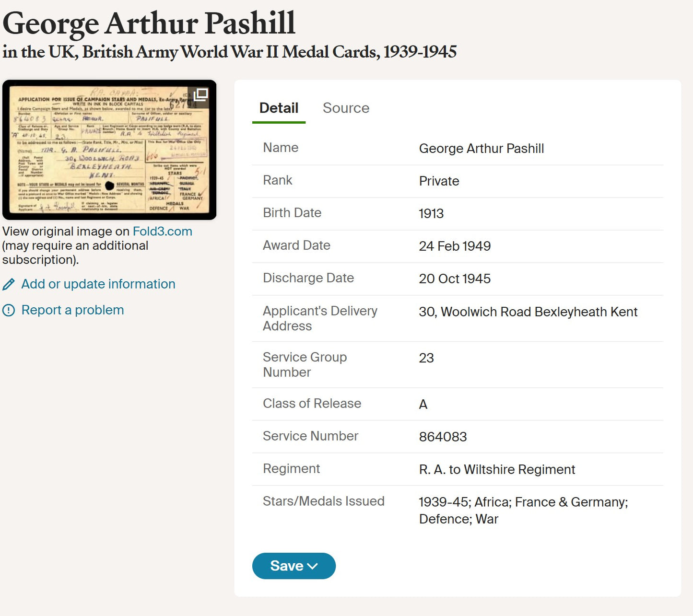Open Report a problem link
This screenshot has width=693, height=616.
tap(72, 310)
